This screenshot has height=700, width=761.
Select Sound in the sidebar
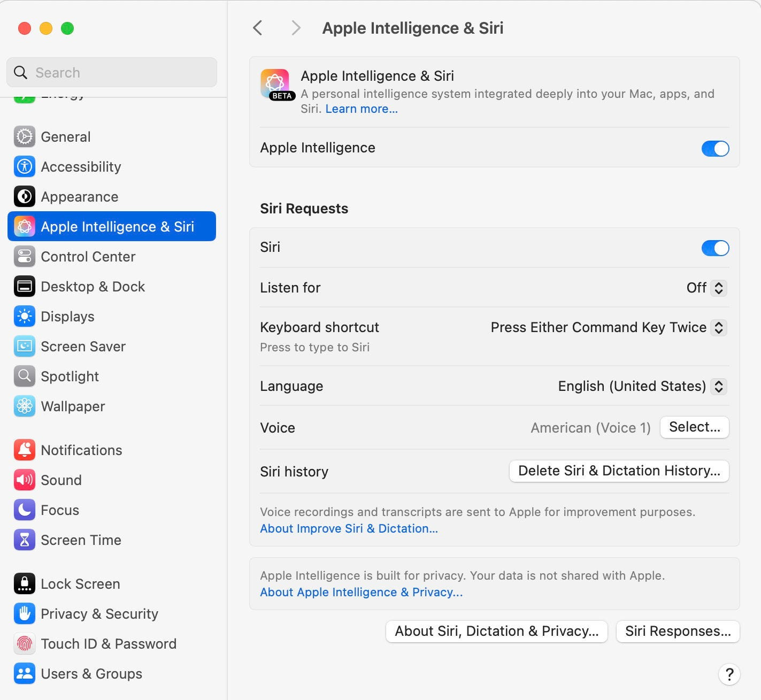[112, 480]
